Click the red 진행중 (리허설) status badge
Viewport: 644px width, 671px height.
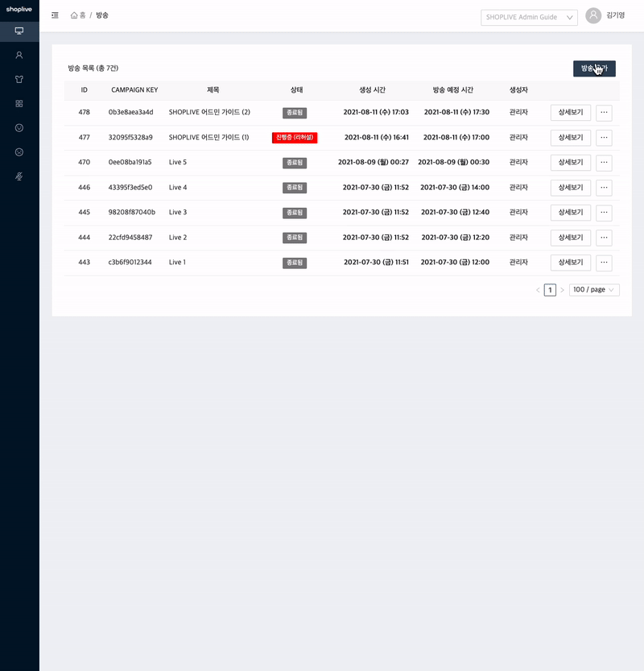click(x=295, y=138)
